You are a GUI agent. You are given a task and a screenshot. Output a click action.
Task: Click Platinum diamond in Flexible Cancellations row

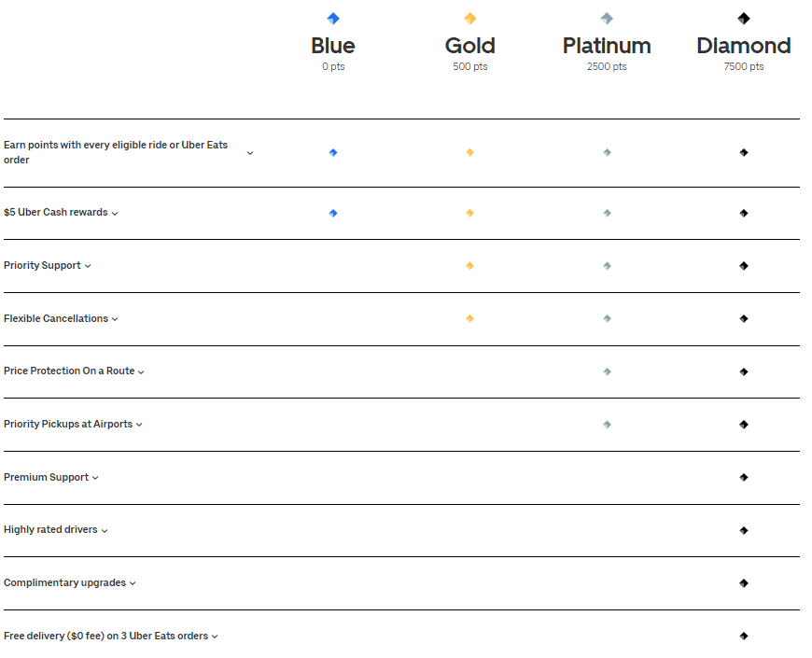pos(607,318)
